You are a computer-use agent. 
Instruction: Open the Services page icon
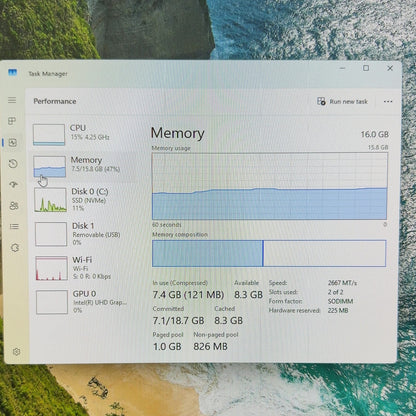(15, 248)
